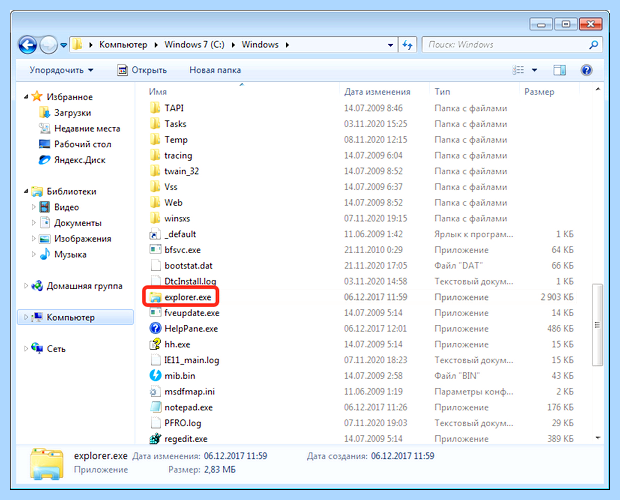The image size is (620, 500).
Task: Select Компьютер in the address breadcrumb
Action: 123,45
